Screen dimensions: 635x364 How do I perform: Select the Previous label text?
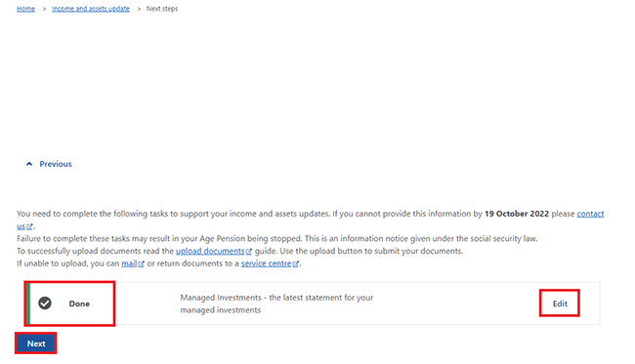(x=56, y=164)
